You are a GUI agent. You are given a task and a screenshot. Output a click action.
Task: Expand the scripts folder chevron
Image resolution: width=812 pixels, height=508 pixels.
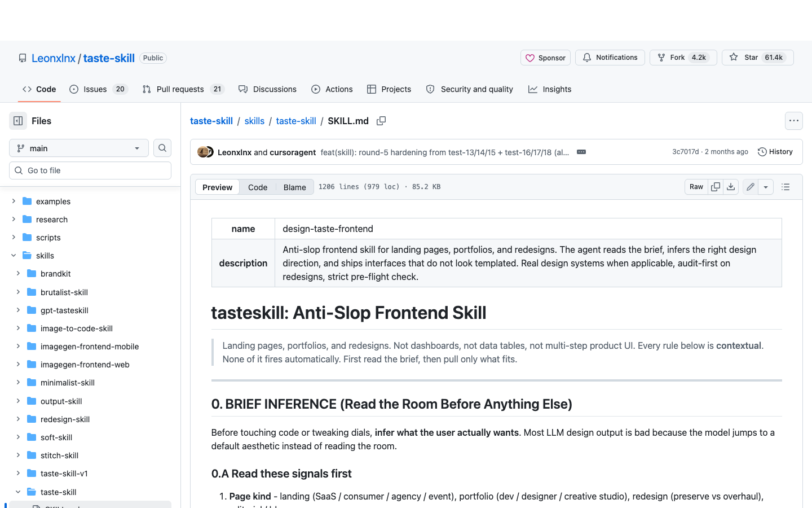tap(14, 238)
